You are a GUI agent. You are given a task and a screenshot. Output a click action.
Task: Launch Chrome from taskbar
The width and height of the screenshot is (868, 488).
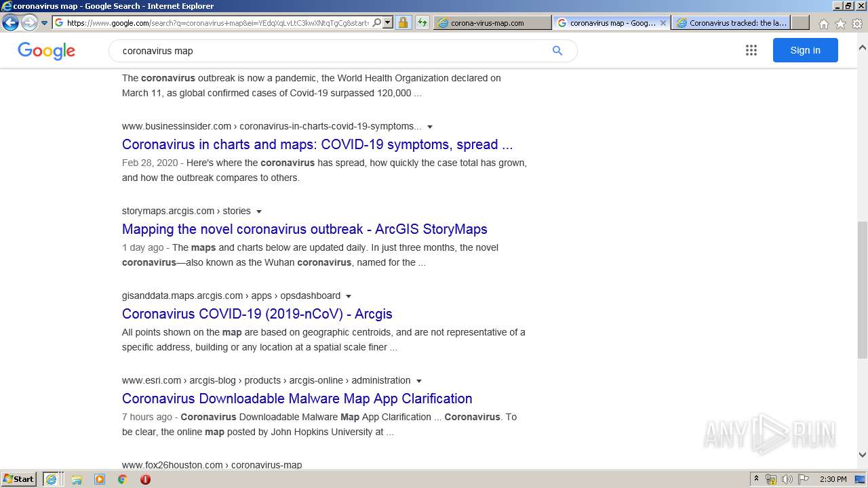[x=123, y=479]
